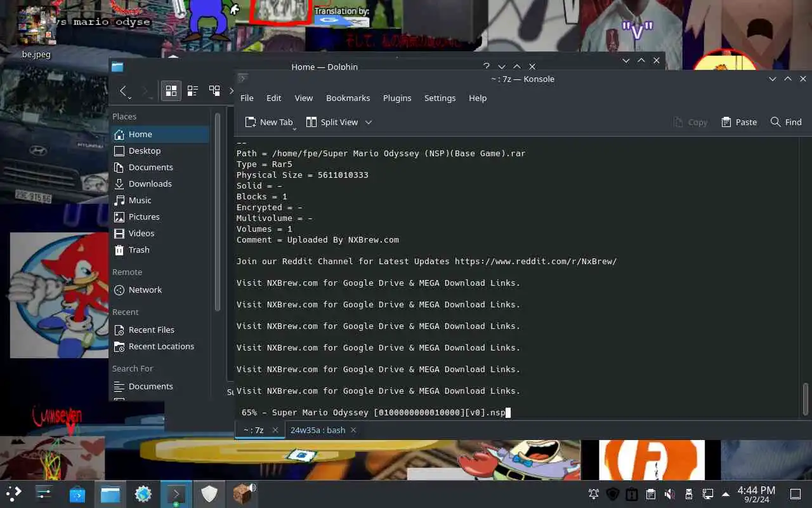
Task: Click the Konsole taskbar icon
Action: (176, 493)
